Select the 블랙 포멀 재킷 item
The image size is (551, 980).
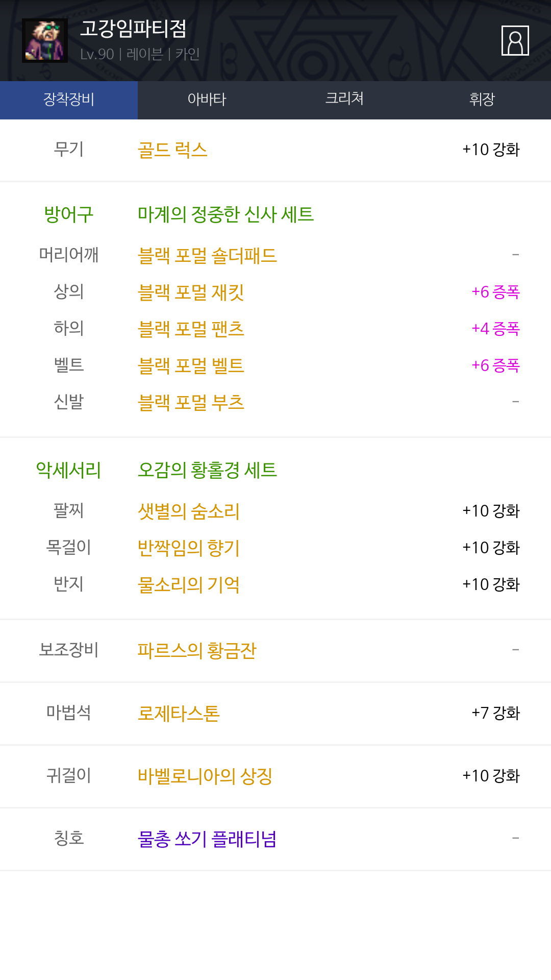pos(191,292)
